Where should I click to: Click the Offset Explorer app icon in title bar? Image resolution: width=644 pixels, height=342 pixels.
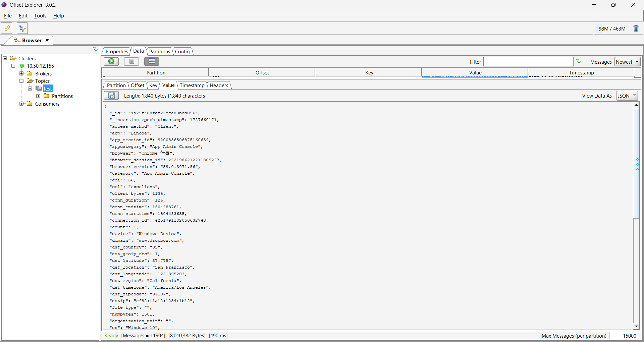[4, 5]
